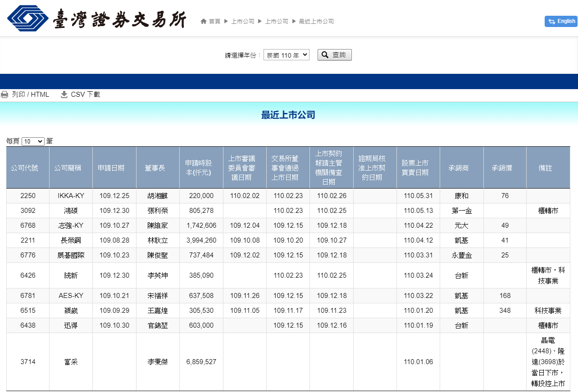The width and height of the screenshot is (578, 392).
Task: Click chairman name 胡湘麒
Action: click(158, 196)
